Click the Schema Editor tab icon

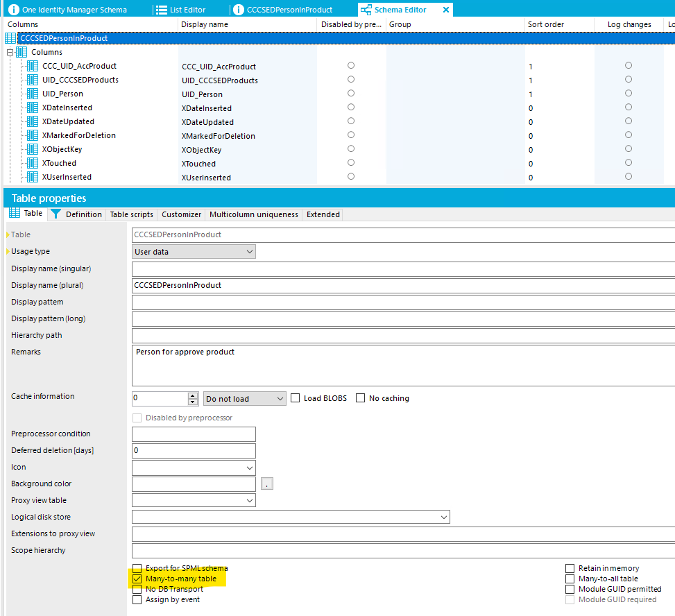click(366, 10)
